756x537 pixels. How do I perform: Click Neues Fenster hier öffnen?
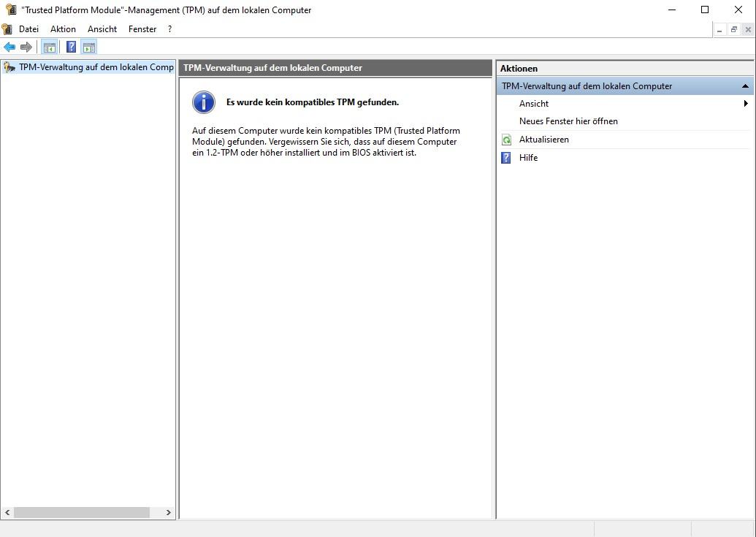click(x=568, y=121)
